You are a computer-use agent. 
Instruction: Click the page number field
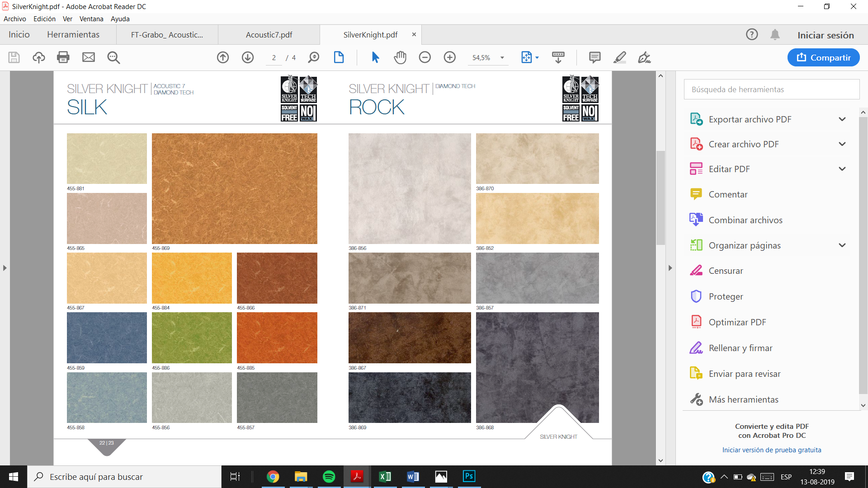pyautogui.click(x=274, y=58)
